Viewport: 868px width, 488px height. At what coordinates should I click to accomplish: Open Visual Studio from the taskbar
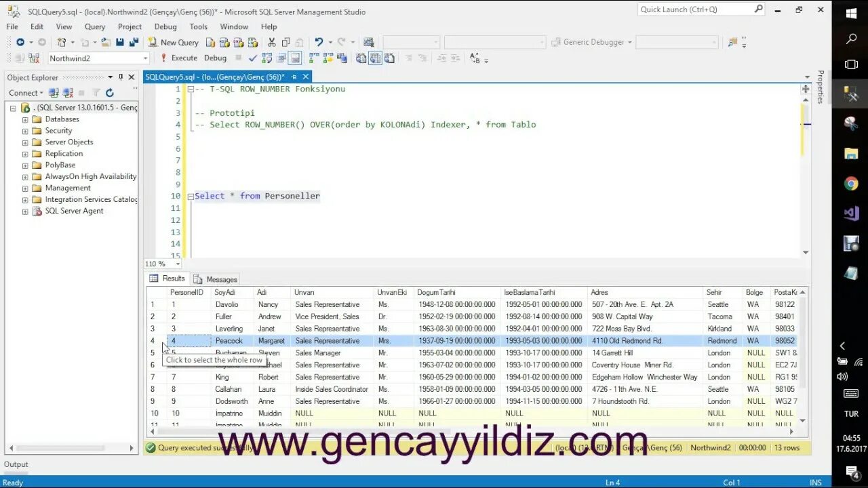pyautogui.click(x=851, y=213)
